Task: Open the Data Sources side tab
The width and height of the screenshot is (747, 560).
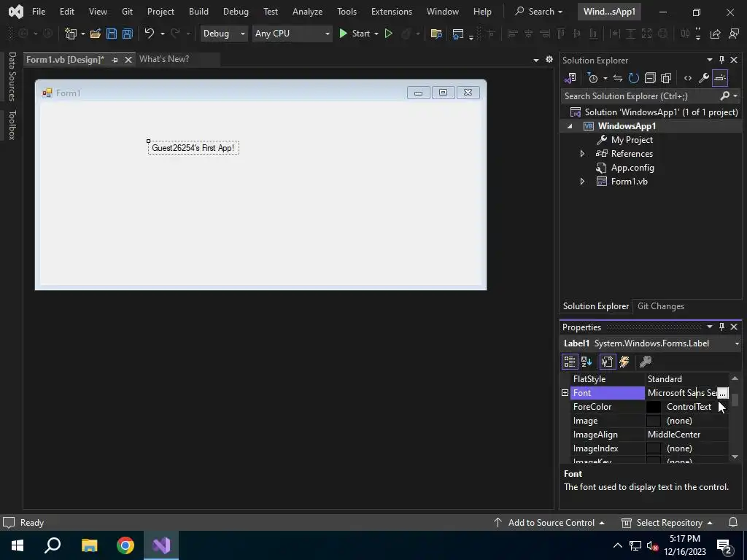Action: (x=12, y=77)
